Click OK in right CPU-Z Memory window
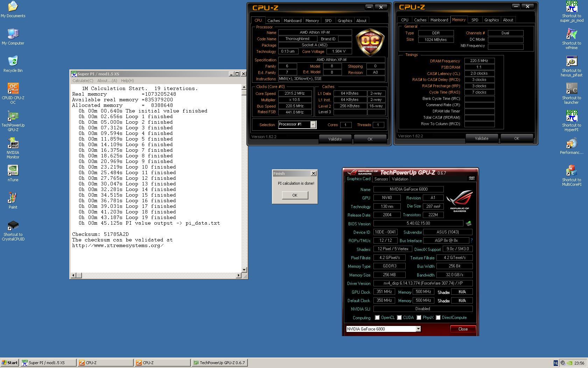The height and width of the screenshot is (368, 588). click(517, 138)
